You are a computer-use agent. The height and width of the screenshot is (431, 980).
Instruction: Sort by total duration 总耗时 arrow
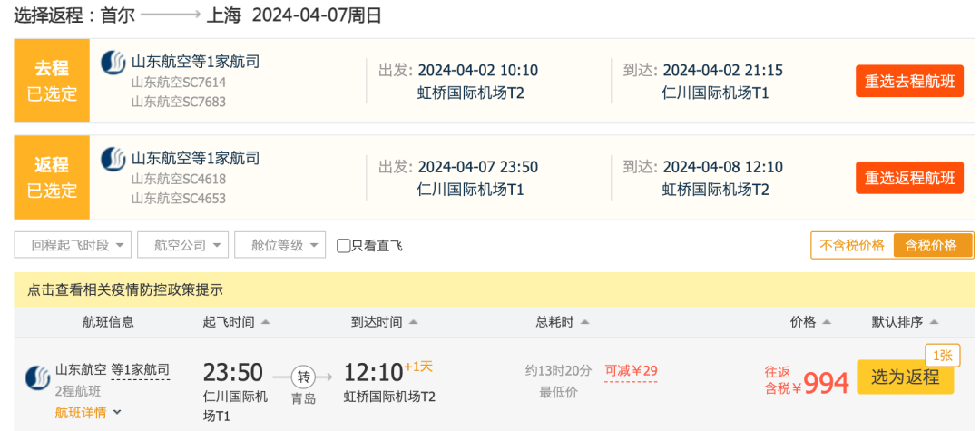(x=584, y=322)
